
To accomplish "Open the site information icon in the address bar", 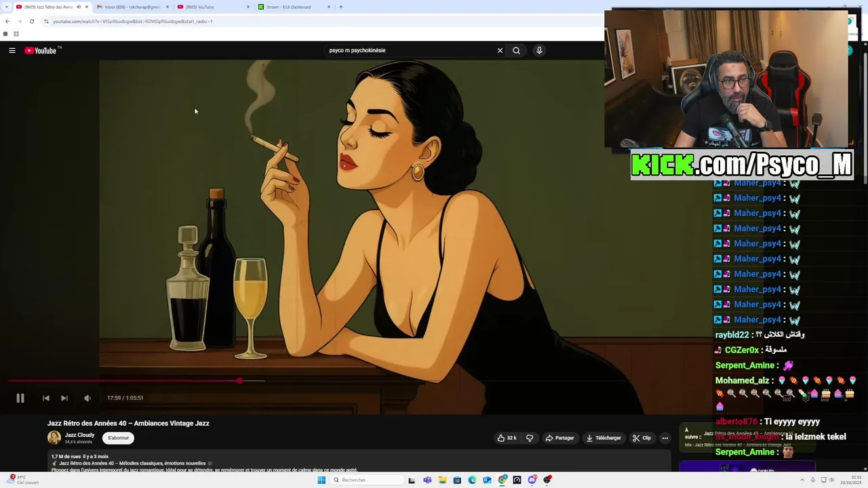I will point(46,21).
